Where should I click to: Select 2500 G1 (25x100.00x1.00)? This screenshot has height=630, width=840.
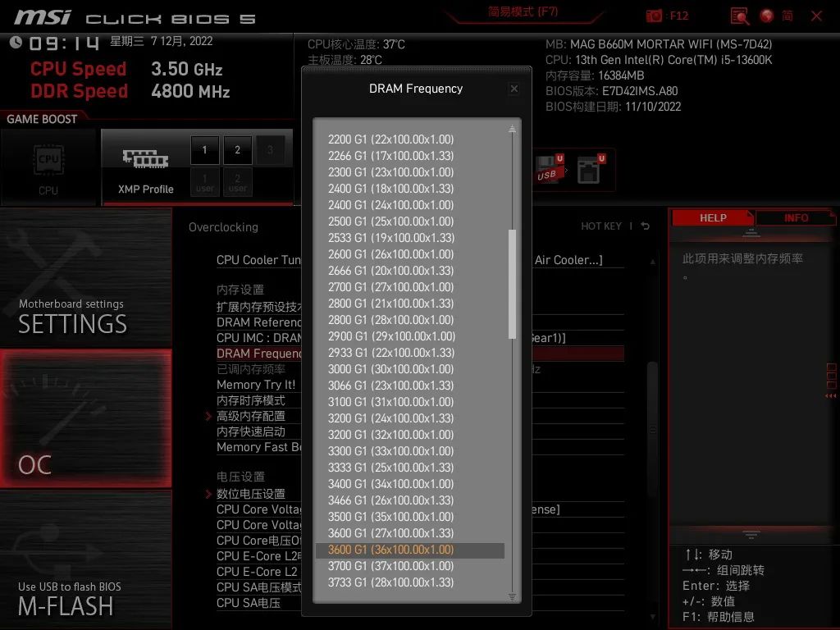click(390, 221)
